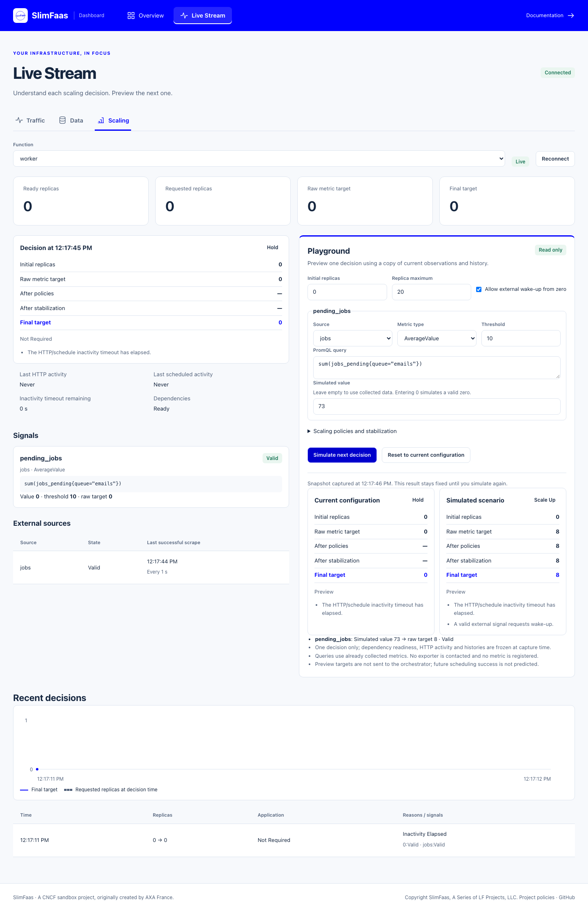Click the Documentation arrow icon
Viewport: 588px width, 911px height.
tap(571, 16)
